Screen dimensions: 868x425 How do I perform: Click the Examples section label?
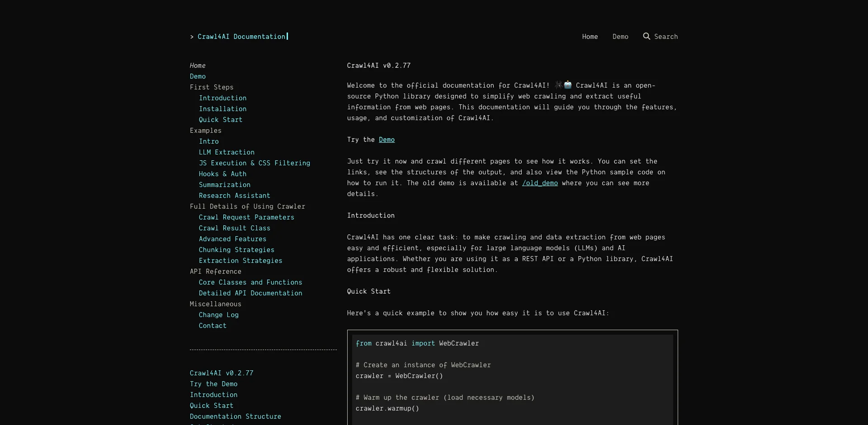point(206,131)
